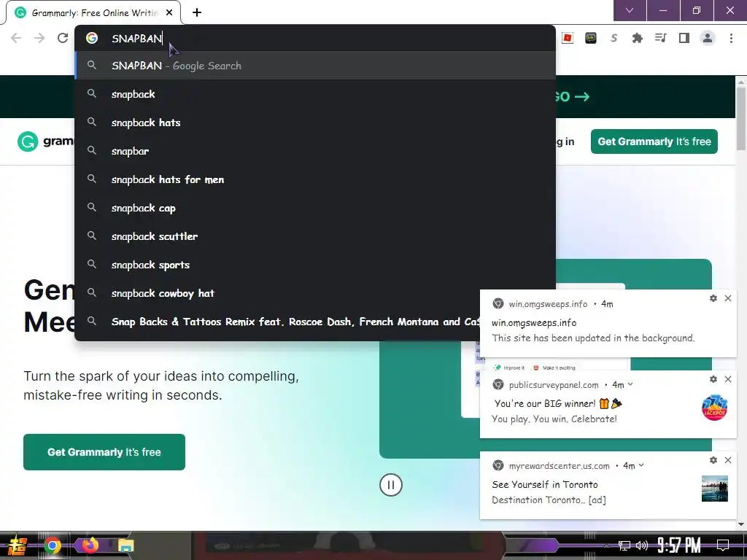The image size is (747, 560).
Task: Close the myrewardscenter.us.com notification
Action: click(x=727, y=460)
